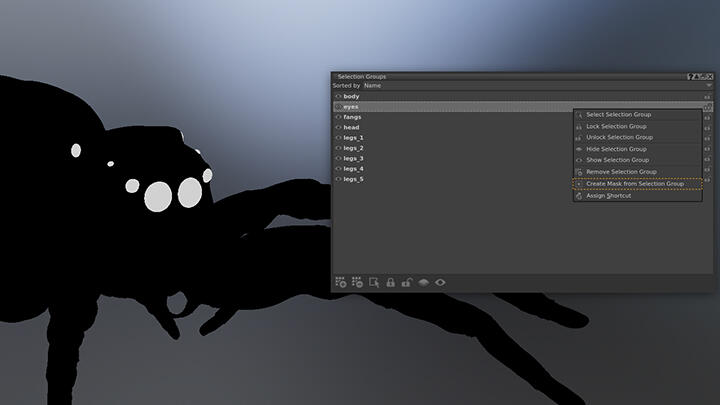Click the remove selection group toolbar icon

357,282
